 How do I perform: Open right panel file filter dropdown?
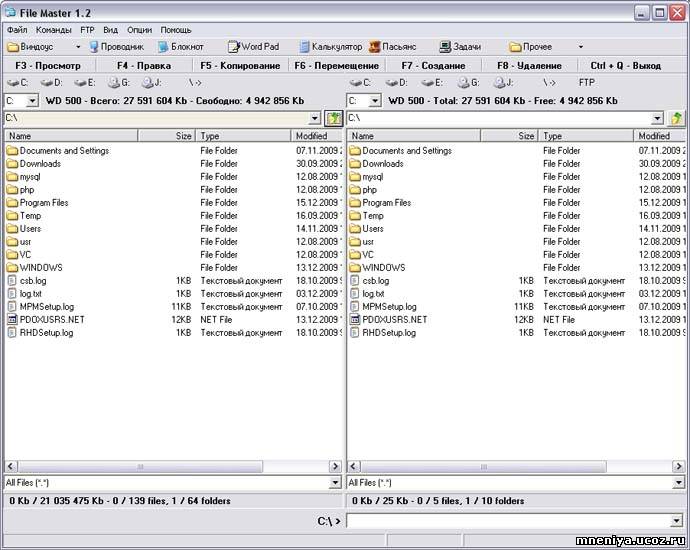678,483
